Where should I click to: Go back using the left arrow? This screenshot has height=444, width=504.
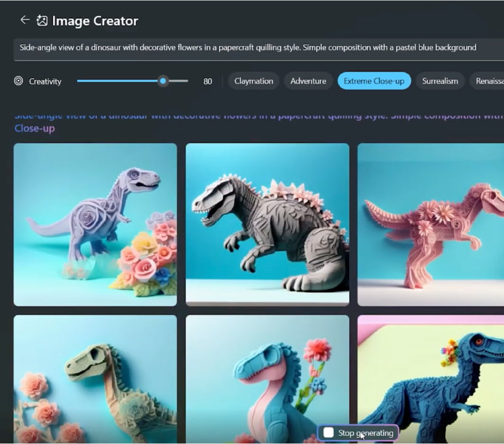click(x=25, y=20)
